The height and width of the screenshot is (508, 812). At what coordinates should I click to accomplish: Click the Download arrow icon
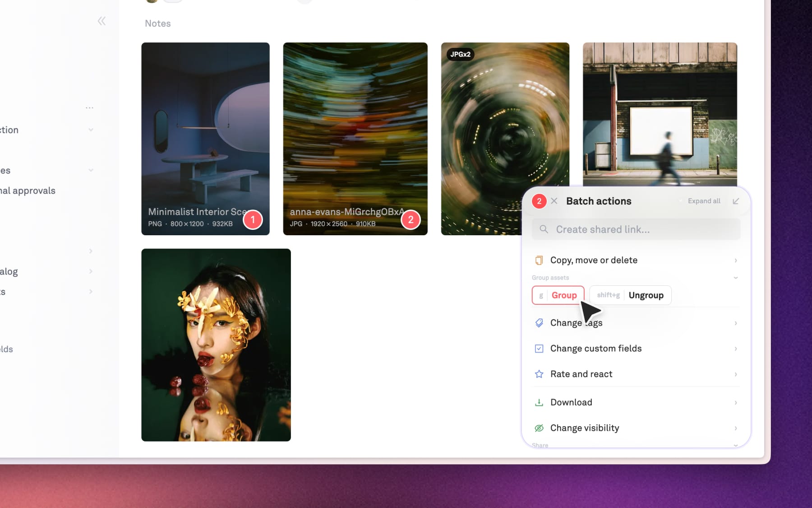[539, 402]
